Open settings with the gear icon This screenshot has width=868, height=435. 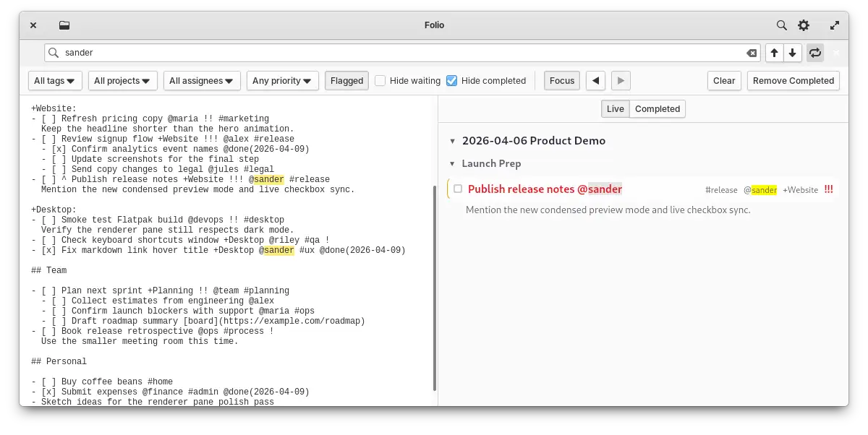click(x=804, y=25)
